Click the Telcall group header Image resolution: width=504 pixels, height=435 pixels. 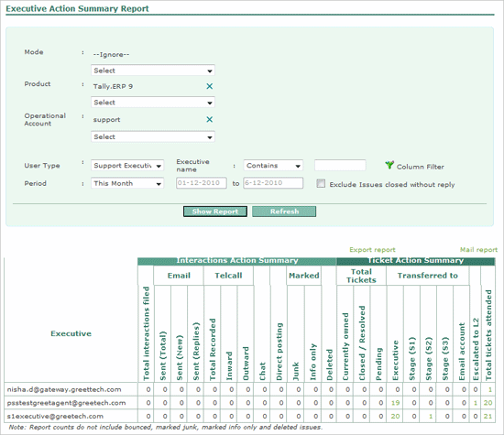coord(228,276)
